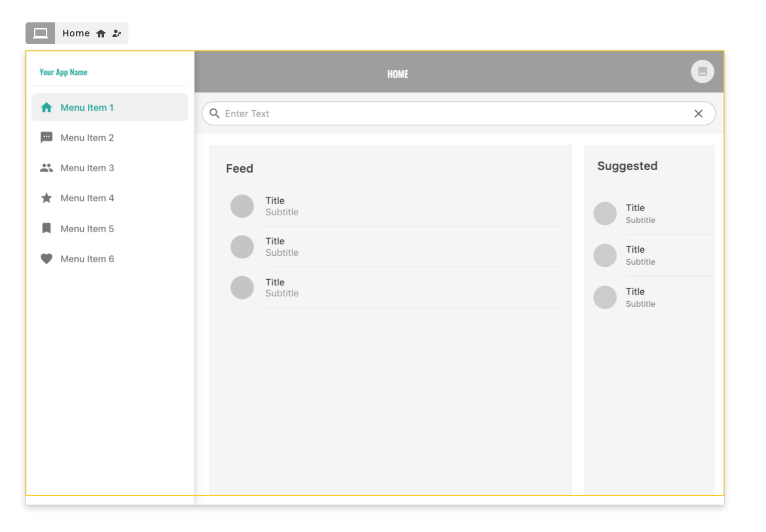Click the chat bubble icon for Menu Item 2

coord(46,137)
